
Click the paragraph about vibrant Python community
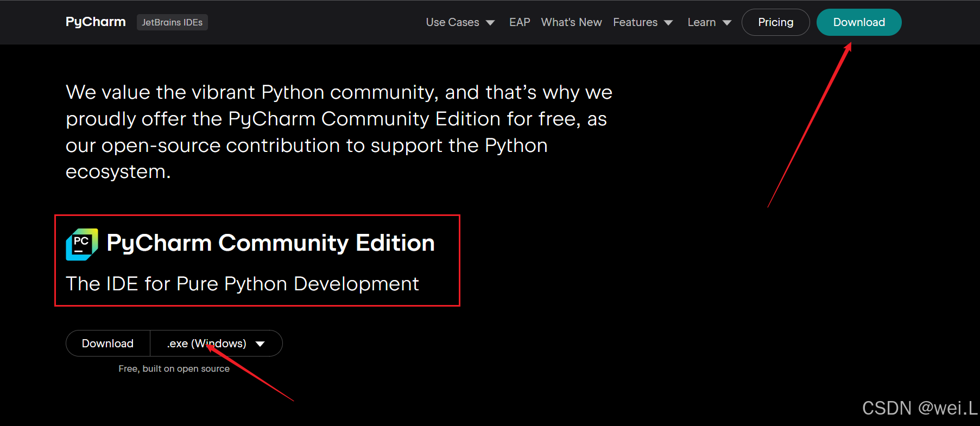coord(339,132)
